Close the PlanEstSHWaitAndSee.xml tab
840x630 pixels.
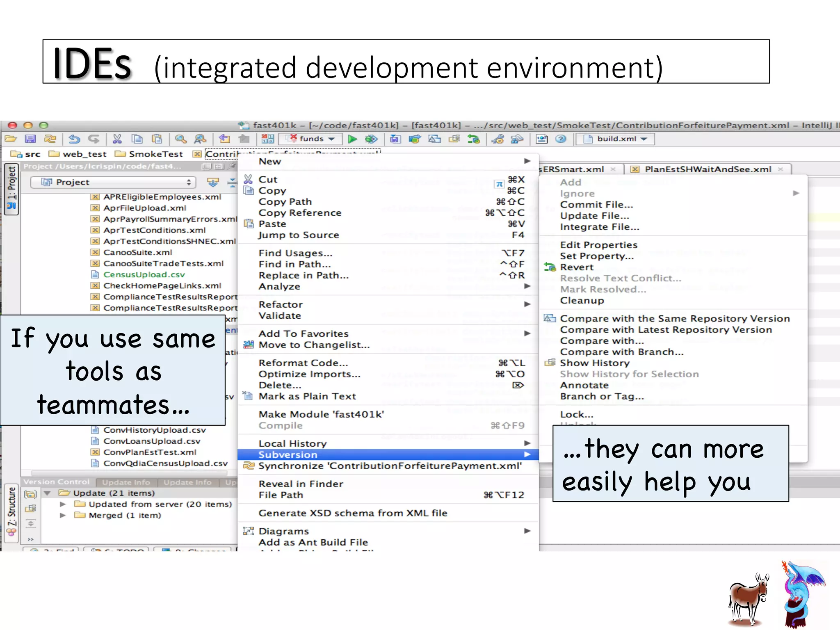coord(781,169)
